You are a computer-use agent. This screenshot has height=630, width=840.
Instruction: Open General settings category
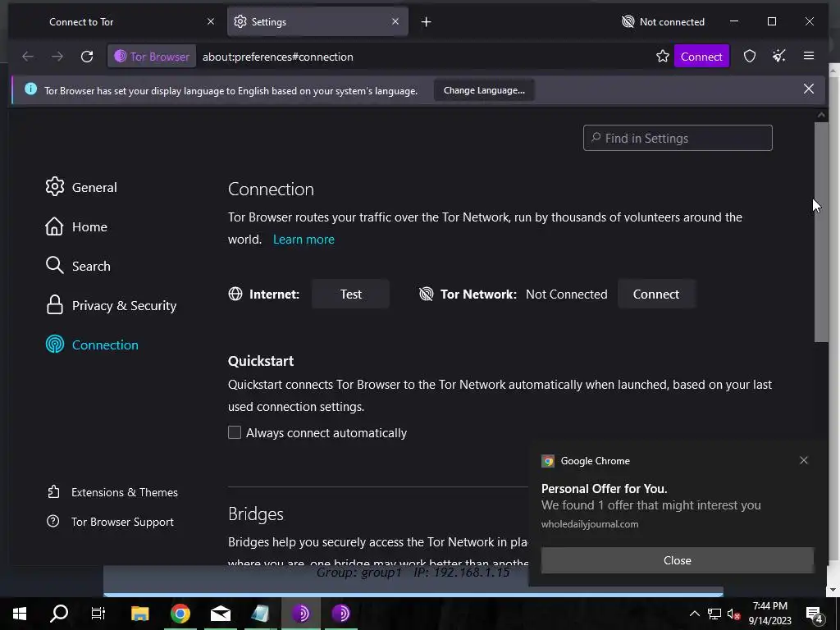coord(81,187)
